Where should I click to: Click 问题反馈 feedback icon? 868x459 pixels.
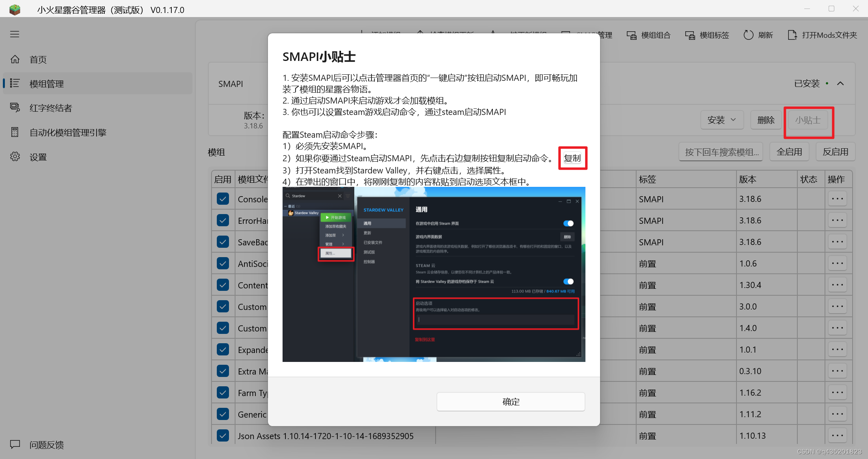[x=15, y=444]
